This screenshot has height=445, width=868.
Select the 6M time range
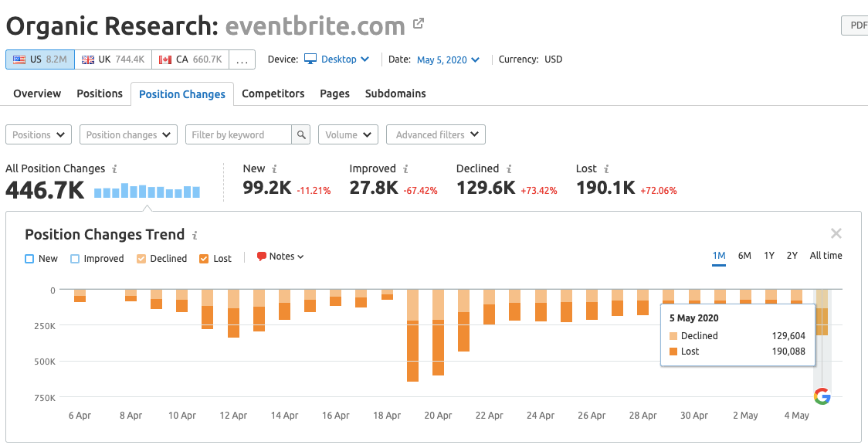(x=744, y=256)
